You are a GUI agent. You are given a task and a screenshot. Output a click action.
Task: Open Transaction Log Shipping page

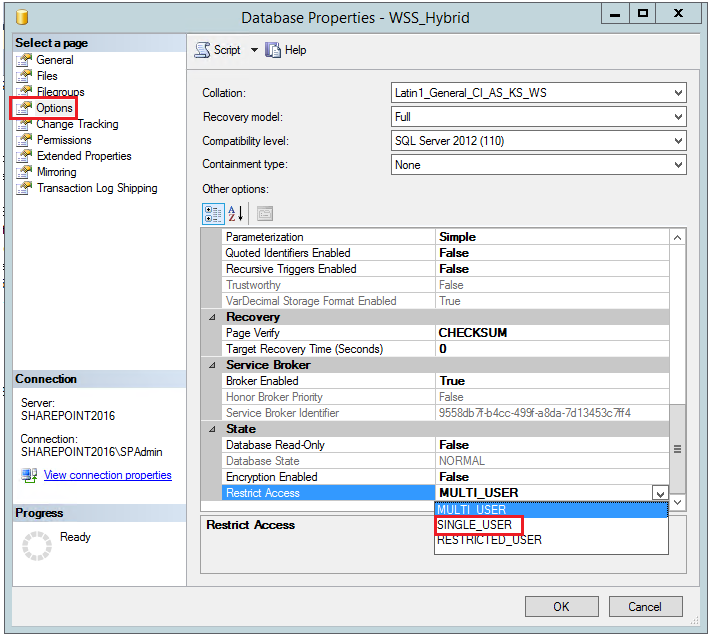[x=97, y=188]
